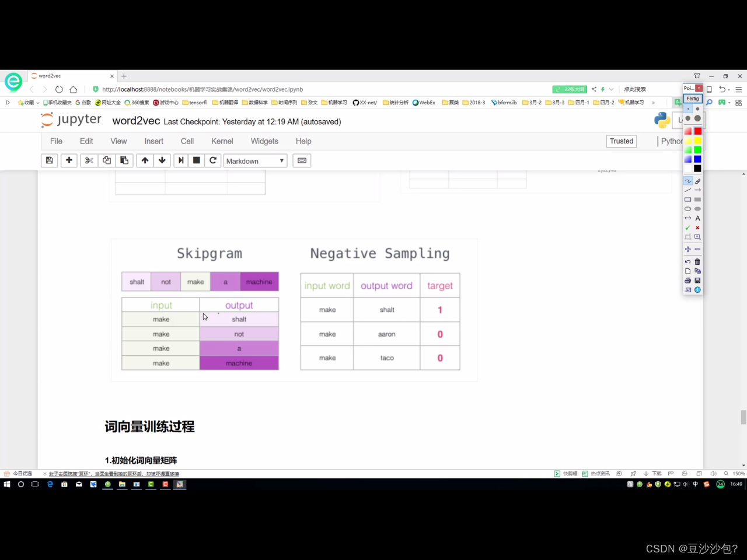Select the largest pen size dot
Viewport: 747px width, 560px height.
pos(697,118)
